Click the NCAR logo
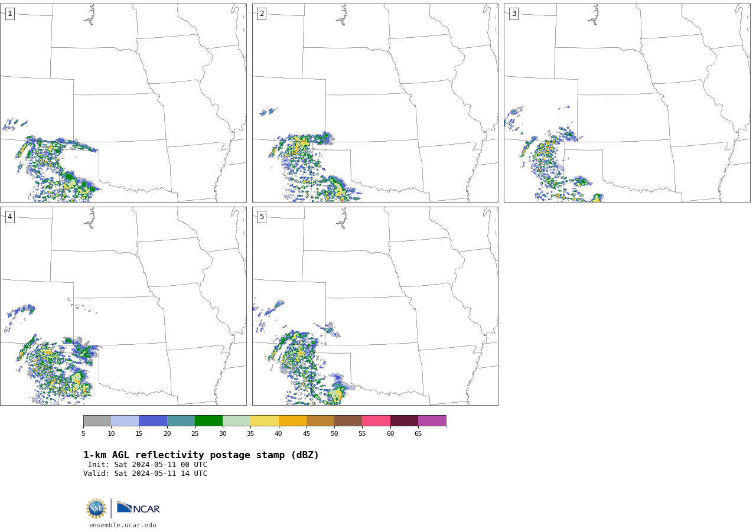The image size is (756, 532). pos(138,508)
